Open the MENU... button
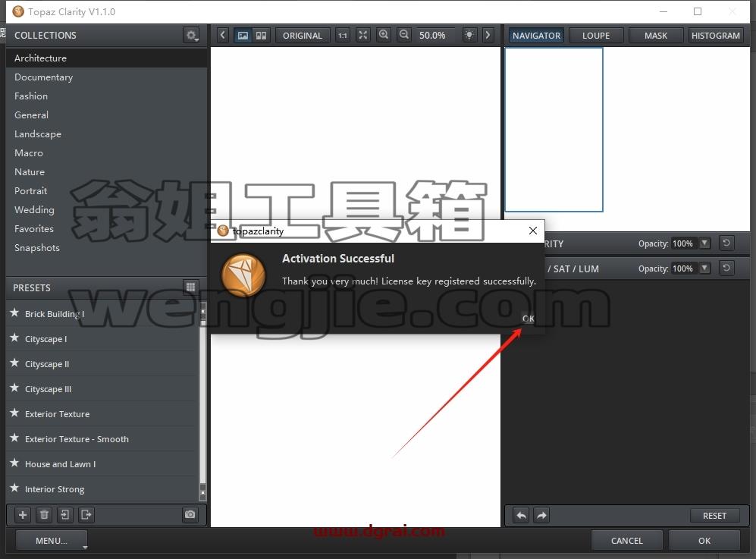The height and width of the screenshot is (559, 756). coord(52,541)
